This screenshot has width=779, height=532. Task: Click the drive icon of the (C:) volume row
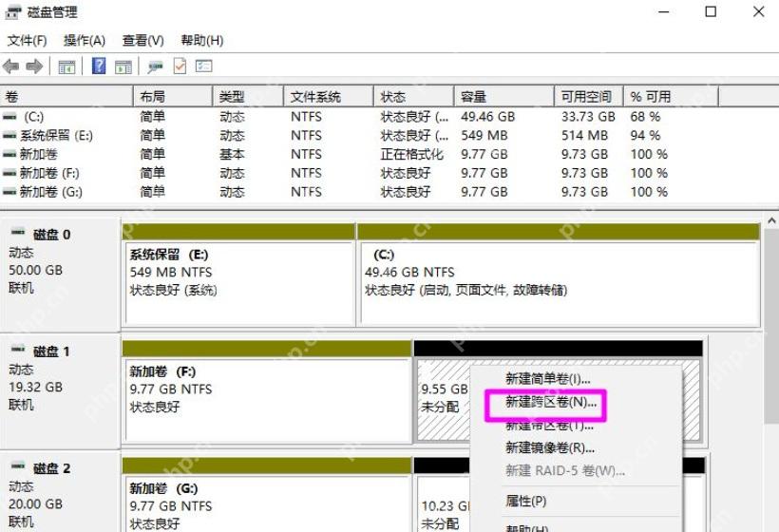pyautogui.click(x=9, y=117)
